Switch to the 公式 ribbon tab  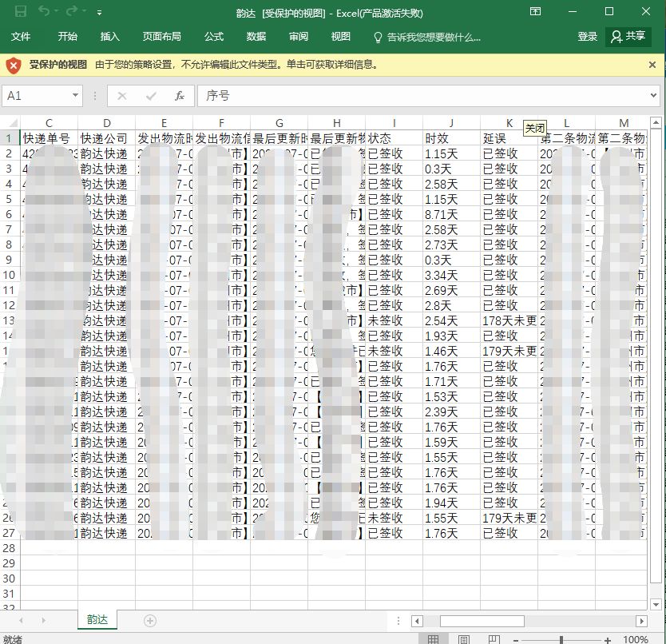tap(214, 37)
